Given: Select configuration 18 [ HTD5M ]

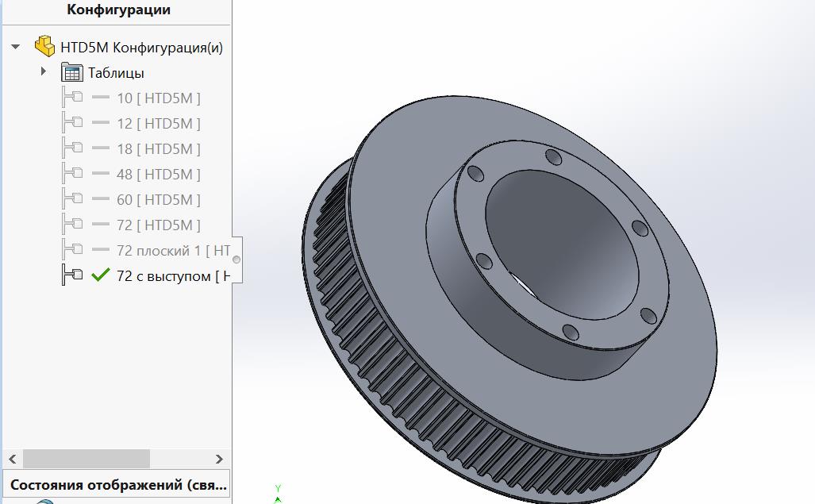Looking at the screenshot, I should (x=159, y=149).
